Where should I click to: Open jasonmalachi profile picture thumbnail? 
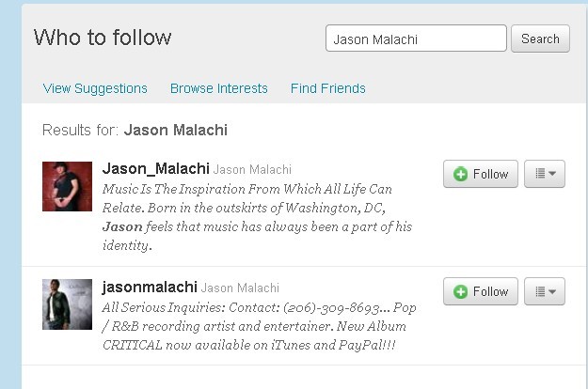click(x=67, y=304)
